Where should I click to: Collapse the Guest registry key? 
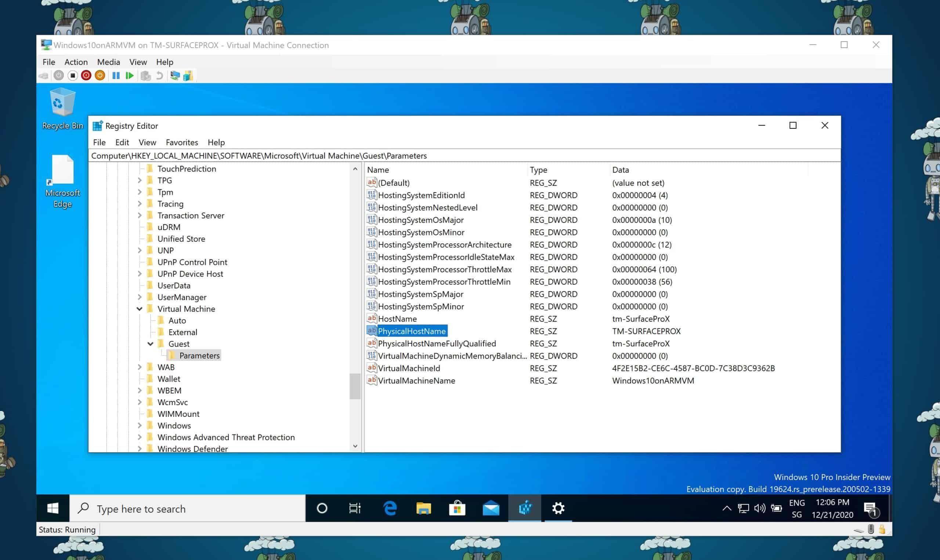tap(151, 344)
